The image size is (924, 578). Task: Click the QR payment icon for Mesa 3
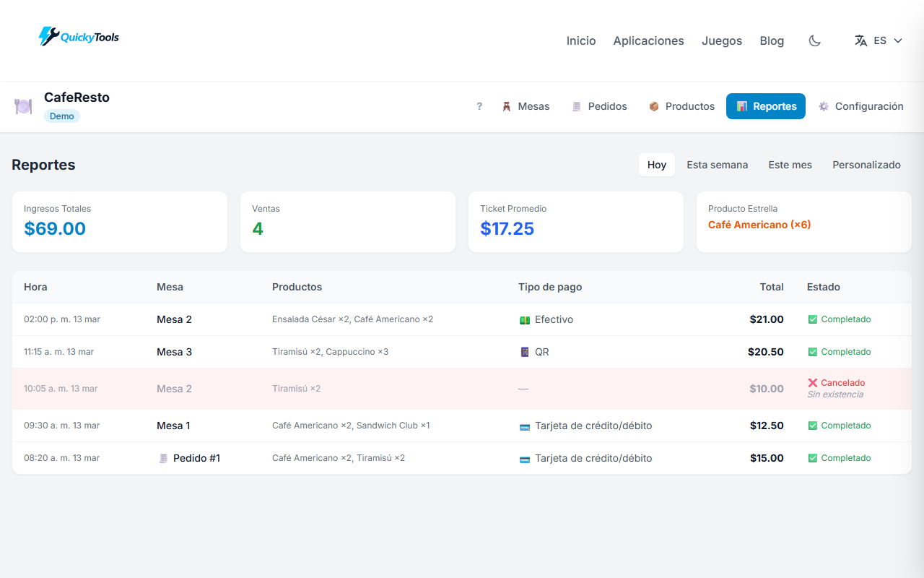[x=524, y=352]
